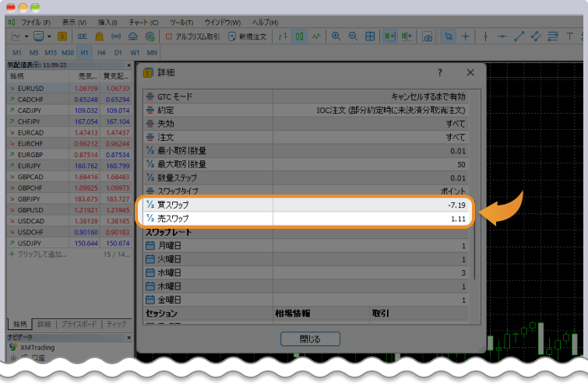Click XMTrading in Navigator tree
The width and height of the screenshot is (588, 386).
(37, 348)
